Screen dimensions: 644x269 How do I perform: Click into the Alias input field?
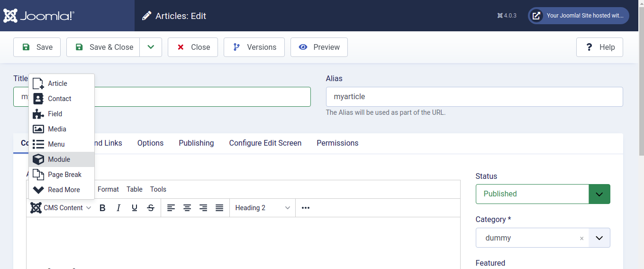pos(474,97)
